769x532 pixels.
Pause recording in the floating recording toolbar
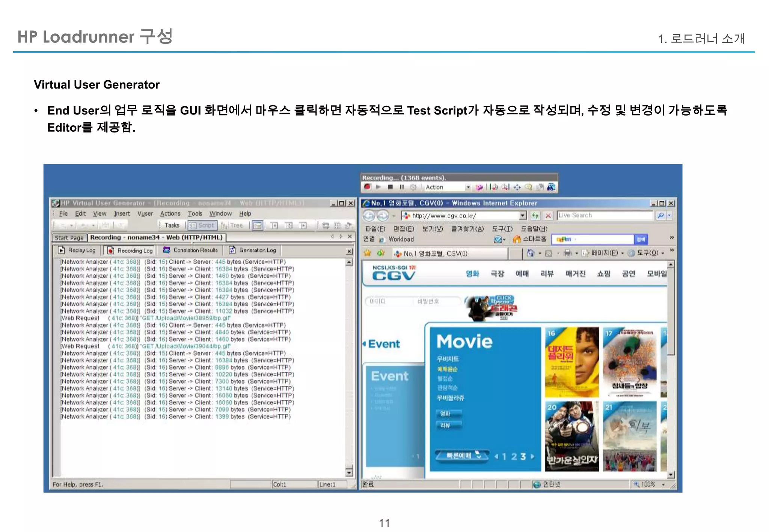pyautogui.click(x=401, y=187)
